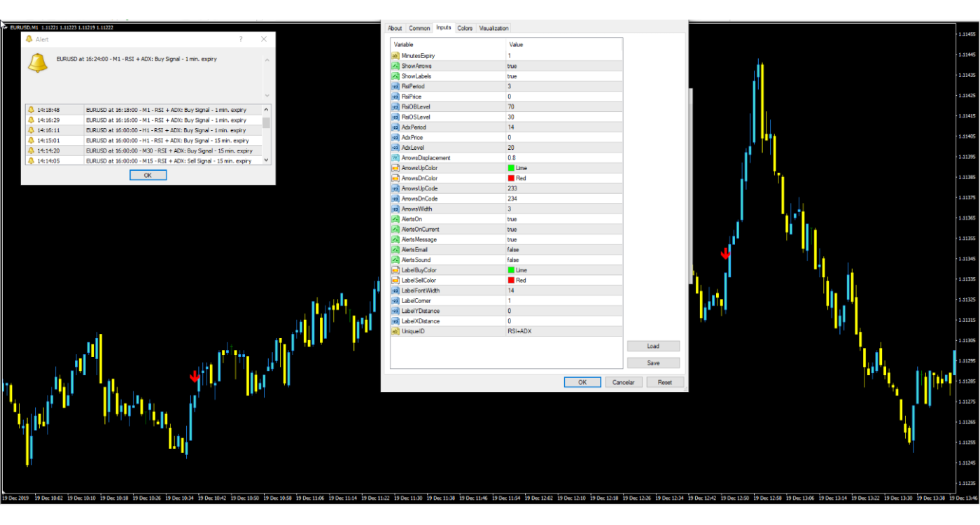Click the red sell arrow near 10:34
Screen dimensions: 980x525
[195, 377]
